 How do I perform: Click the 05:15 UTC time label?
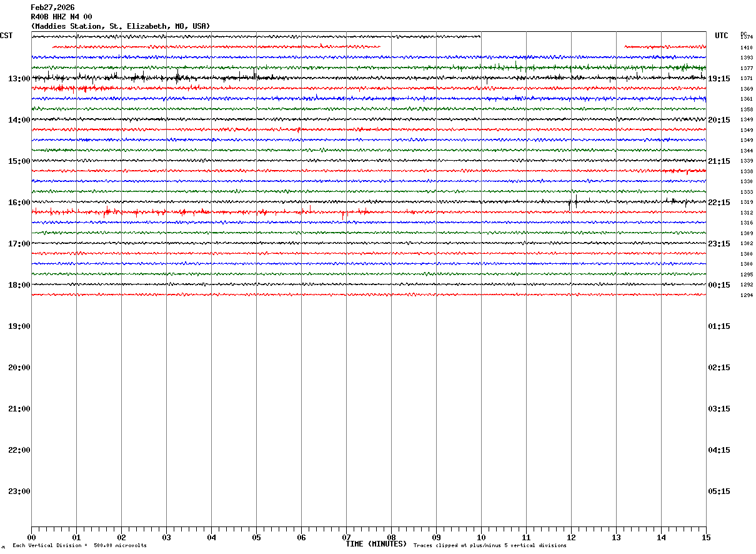tap(719, 491)
